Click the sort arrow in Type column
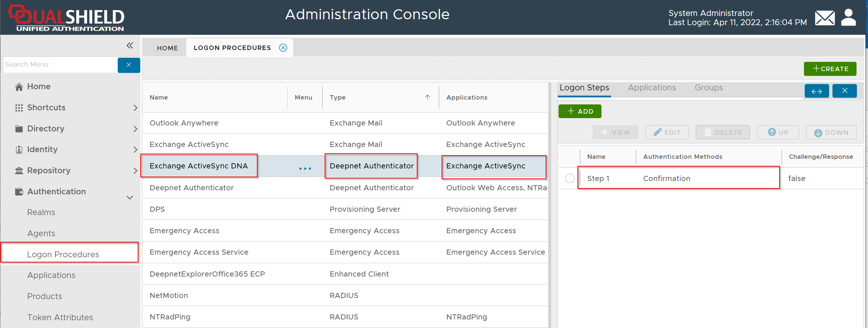 428,97
